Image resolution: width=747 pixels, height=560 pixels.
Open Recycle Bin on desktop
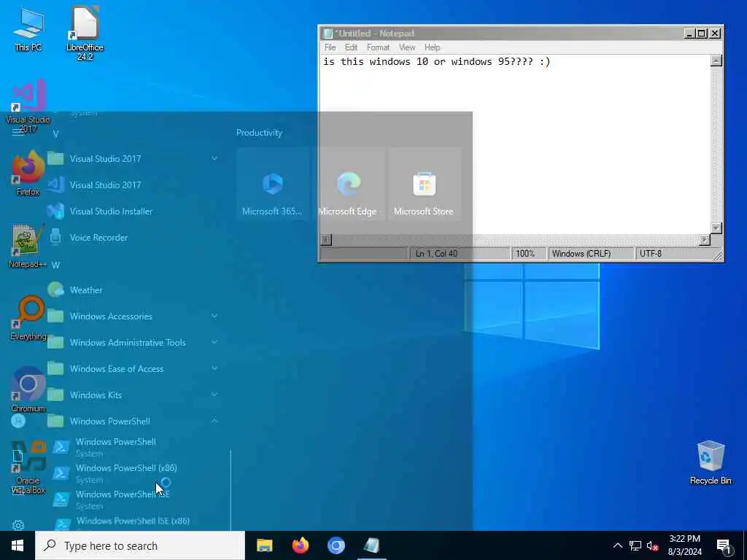(x=711, y=462)
